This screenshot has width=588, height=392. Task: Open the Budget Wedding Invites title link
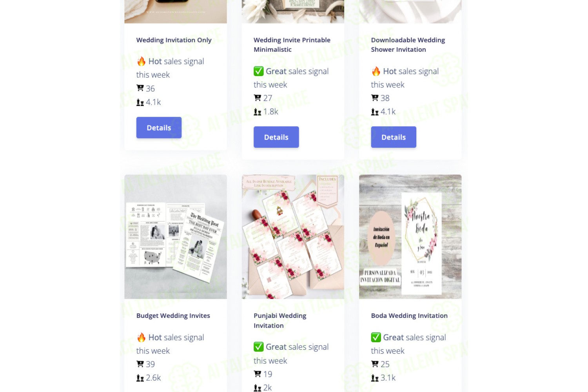click(173, 316)
